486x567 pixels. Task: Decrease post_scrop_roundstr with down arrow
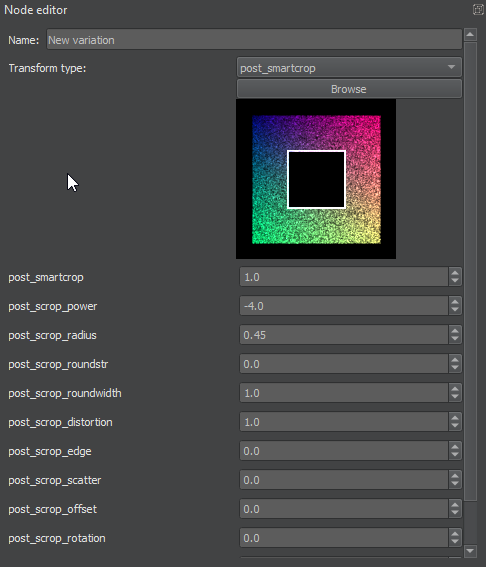455,368
